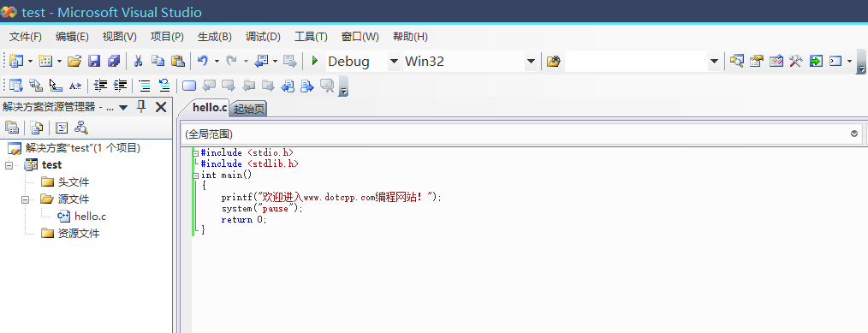The height and width of the screenshot is (333, 868).
Task: Open the Win32 platform dropdown
Action: click(531, 62)
